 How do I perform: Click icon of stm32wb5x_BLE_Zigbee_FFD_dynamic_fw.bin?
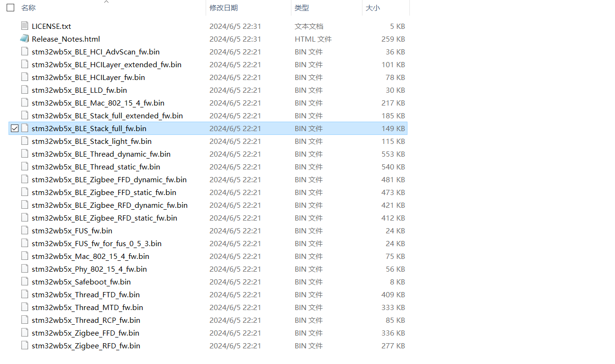click(25, 179)
